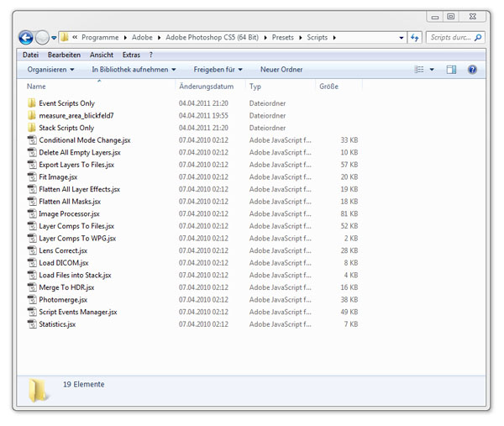This screenshot has width=504, height=426.
Task: Open view options dropdown arrow
Action: [432, 70]
